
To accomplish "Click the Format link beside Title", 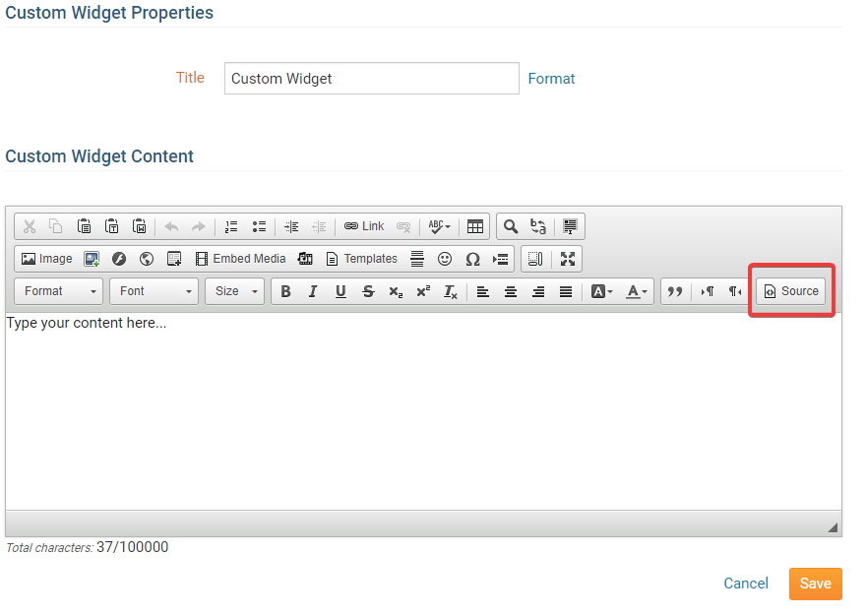I will (551, 79).
